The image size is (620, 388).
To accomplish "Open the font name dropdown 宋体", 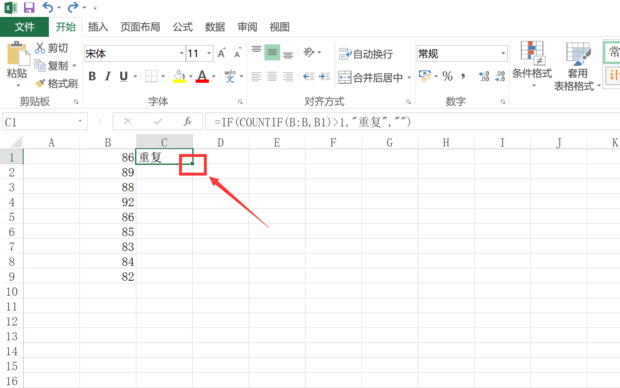I will [181, 53].
